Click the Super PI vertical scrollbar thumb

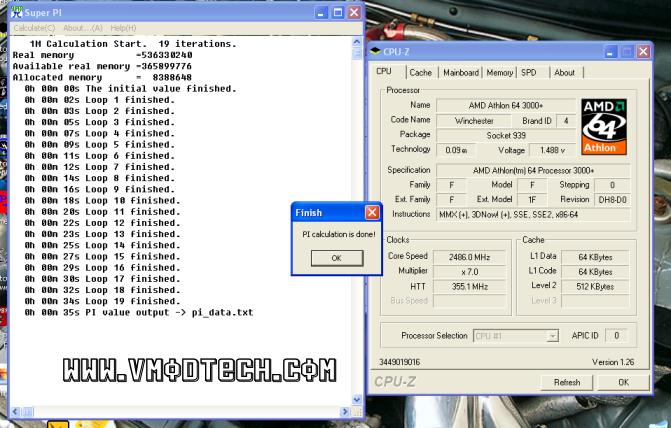pos(357,53)
